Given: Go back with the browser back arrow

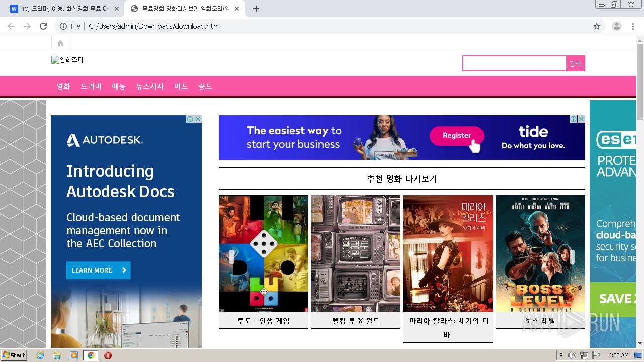Looking at the screenshot, I should [x=11, y=26].
